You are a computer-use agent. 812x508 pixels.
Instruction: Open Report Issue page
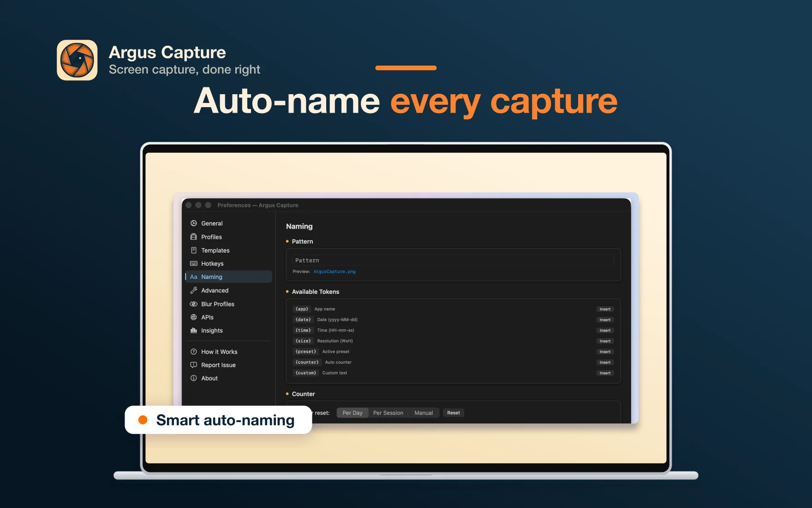(x=218, y=365)
